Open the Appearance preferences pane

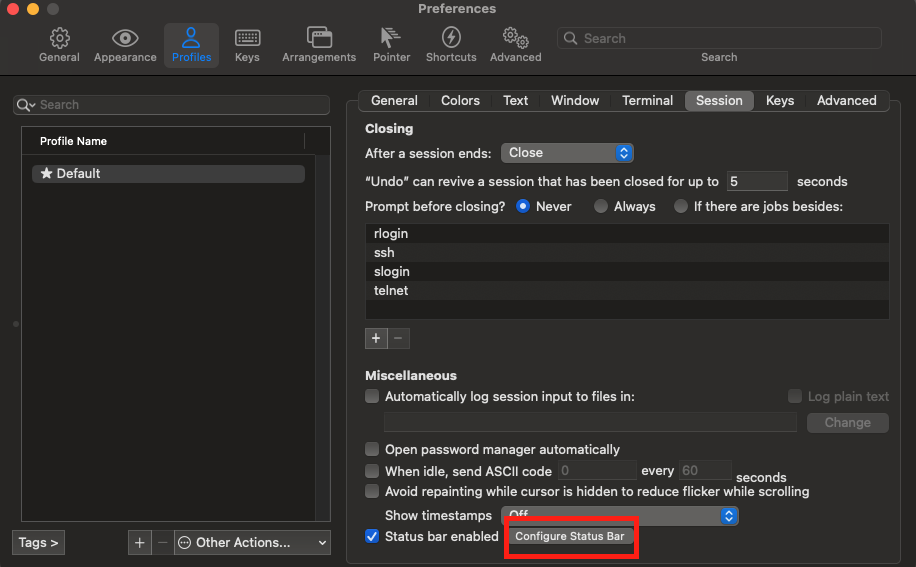coord(125,45)
